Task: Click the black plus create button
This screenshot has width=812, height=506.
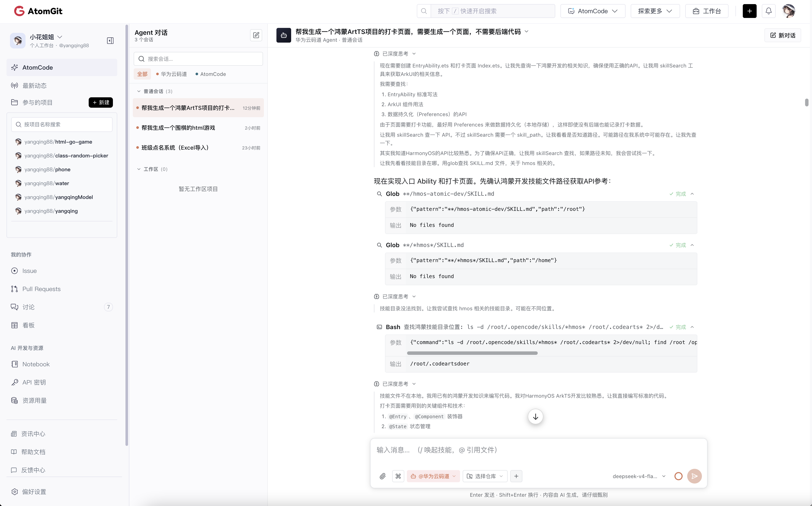Action: (749, 11)
